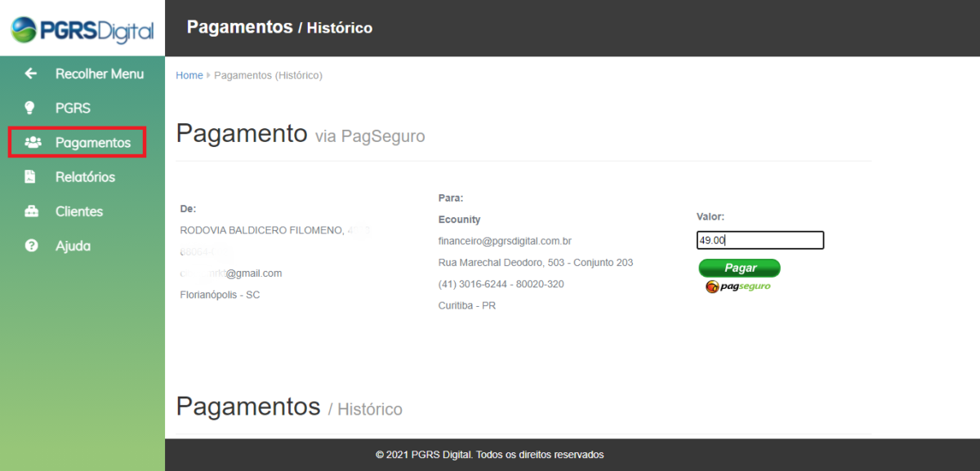The image size is (980, 471).
Task: Click the PGRS Digital logo
Action: (x=82, y=29)
